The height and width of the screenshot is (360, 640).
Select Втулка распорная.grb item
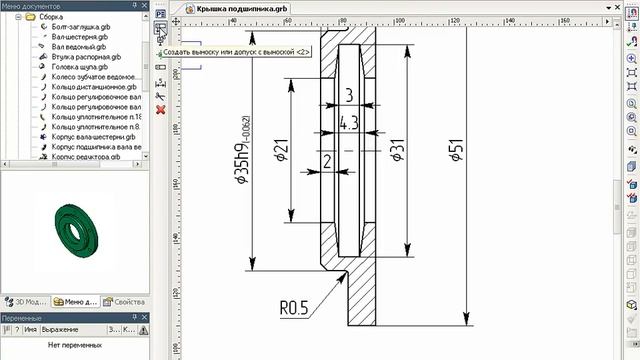coord(86,57)
